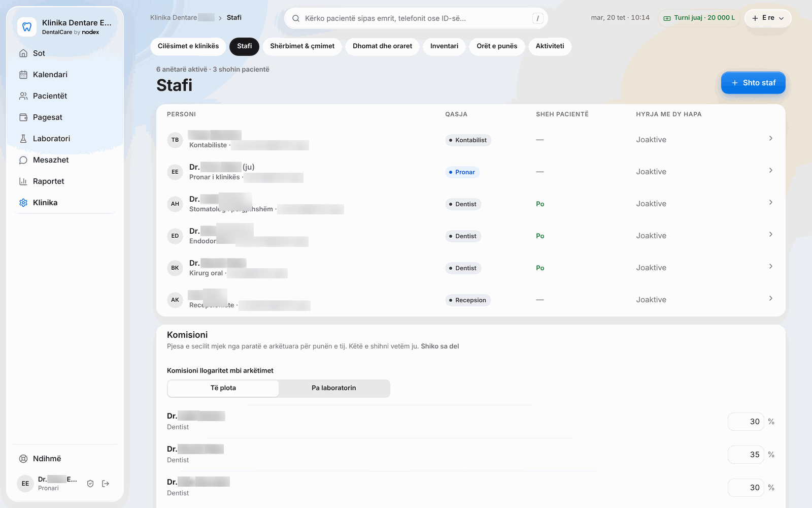Open Pagesat wallet icon in sidebar
Image resolution: width=812 pixels, height=508 pixels.
tap(23, 117)
